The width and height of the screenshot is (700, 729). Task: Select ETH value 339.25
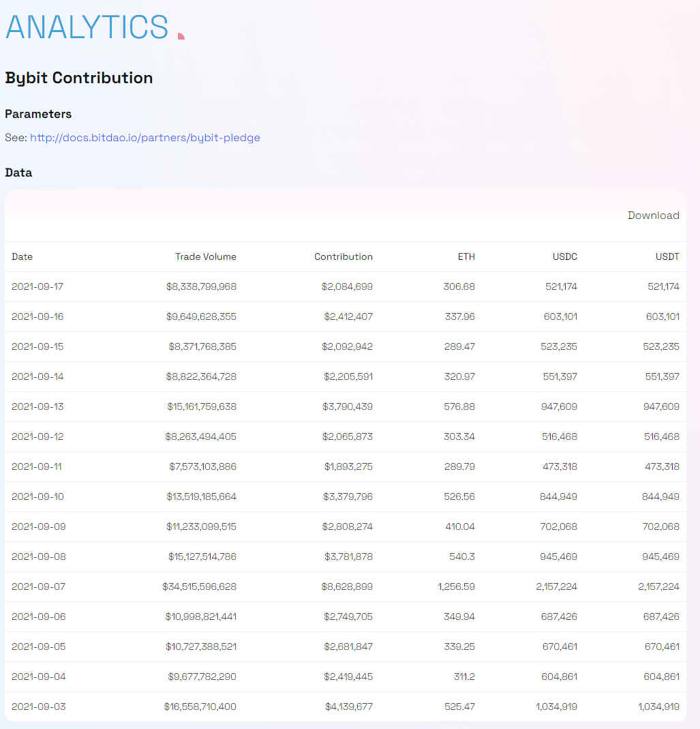click(459, 646)
